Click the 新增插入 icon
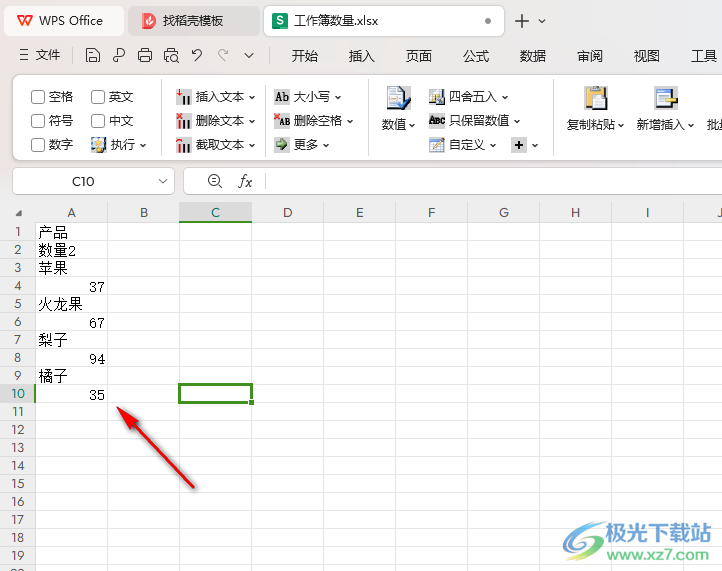Image resolution: width=722 pixels, height=571 pixels. point(666,98)
